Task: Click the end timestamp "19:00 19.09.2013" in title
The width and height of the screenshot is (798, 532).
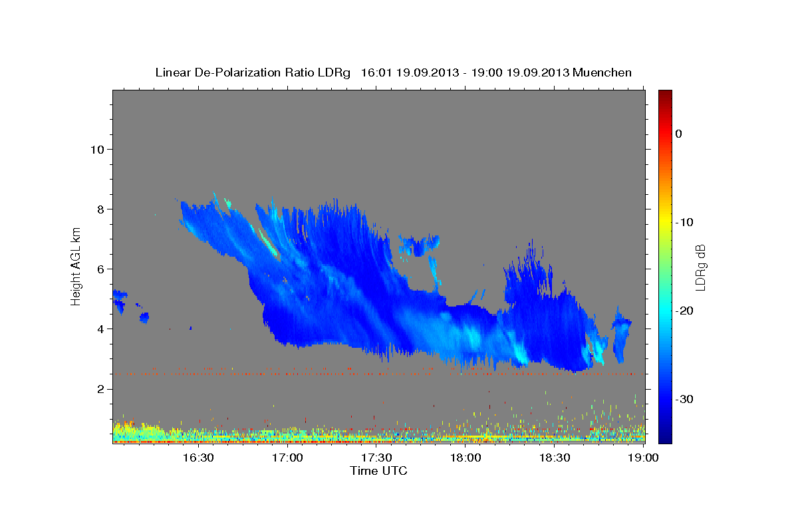Action: coord(520,72)
